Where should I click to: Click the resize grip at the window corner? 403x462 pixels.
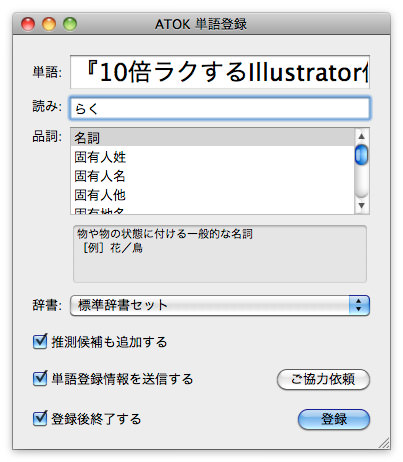pos(384,443)
